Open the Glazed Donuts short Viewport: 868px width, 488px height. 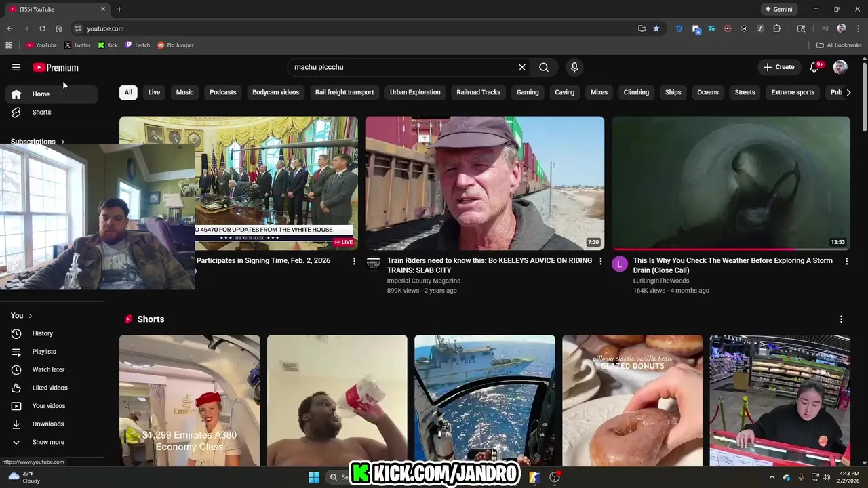tap(632, 401)
